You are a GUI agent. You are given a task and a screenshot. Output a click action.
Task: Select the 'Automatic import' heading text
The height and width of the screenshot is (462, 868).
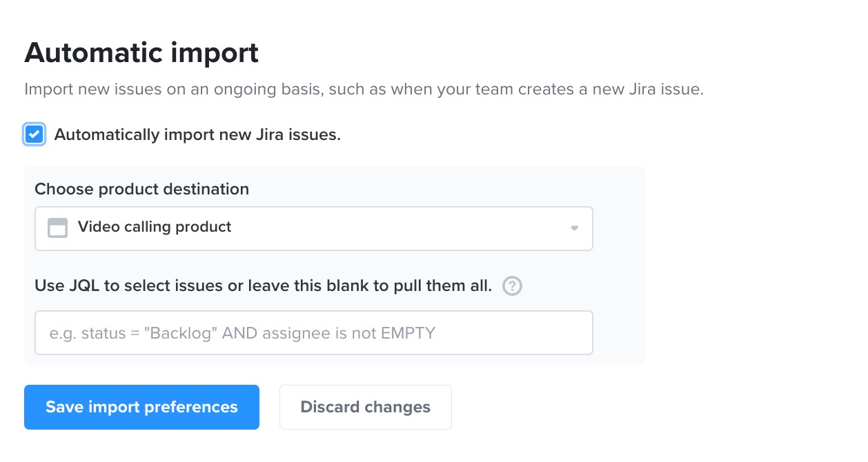(x=141, y=53)
